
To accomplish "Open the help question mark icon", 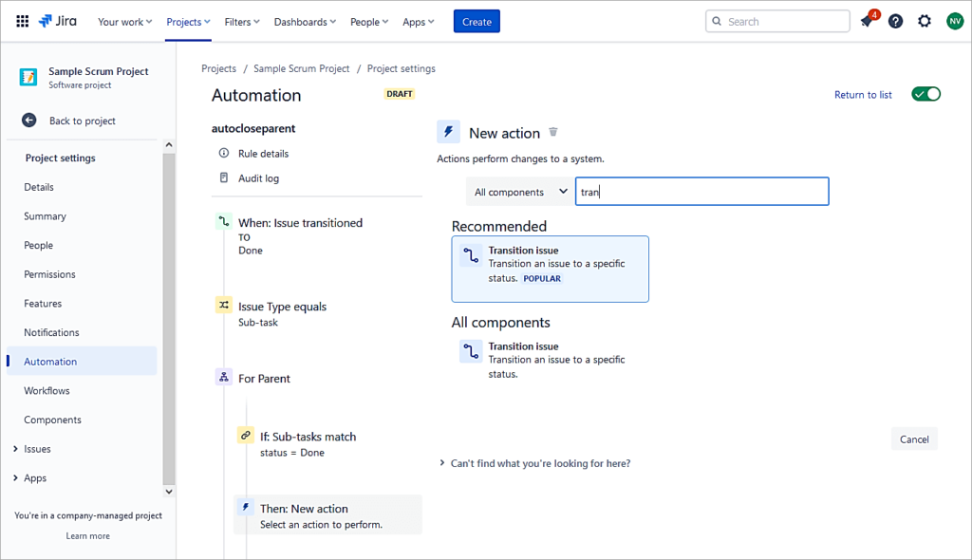I will [x=895, y=21].
